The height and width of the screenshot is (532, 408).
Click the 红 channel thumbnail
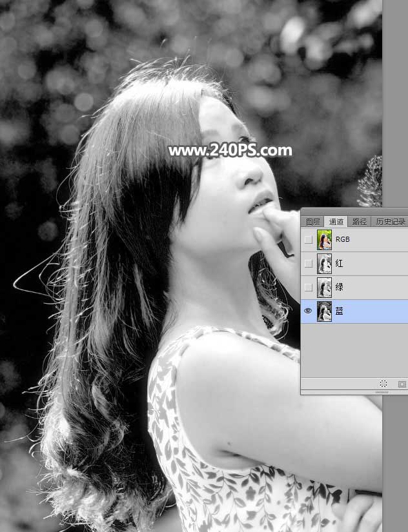(324, 264)
